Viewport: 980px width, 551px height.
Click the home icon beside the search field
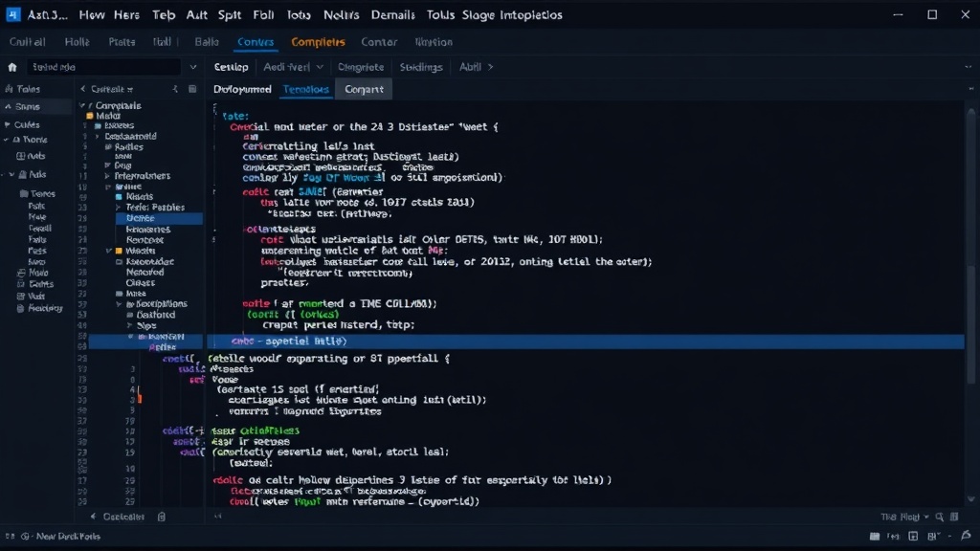tap(12, 67)
